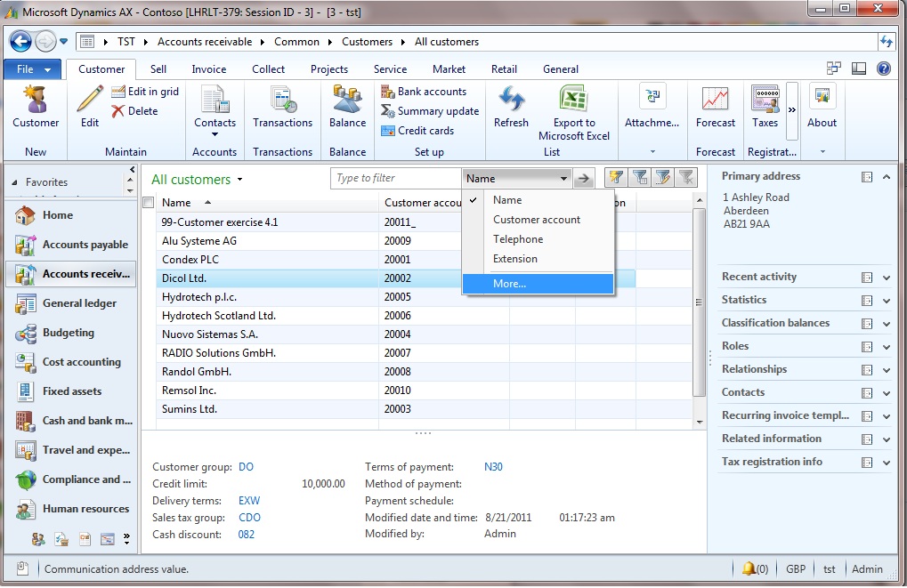This screenshot has height=588, width=907.
Task: Switch to the Collect tab
Action: pyautogui.click(x=269, y=69)
